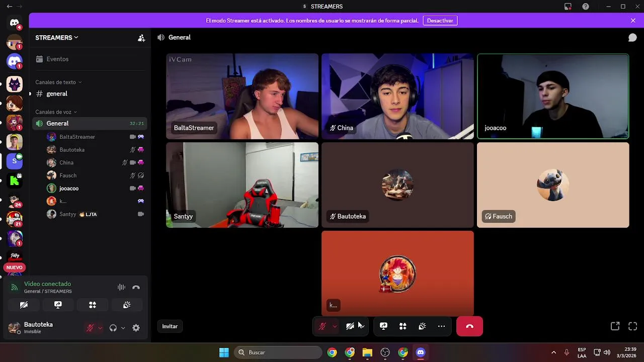Select the S STREAMERS server icon
The image size is (644, 362).
[x=15, y=161]
